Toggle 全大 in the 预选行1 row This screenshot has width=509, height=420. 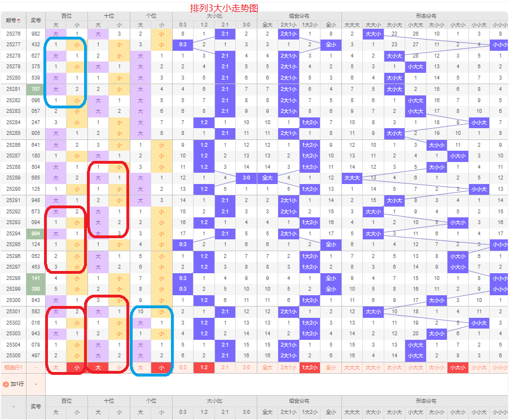(x=267, y=368)
